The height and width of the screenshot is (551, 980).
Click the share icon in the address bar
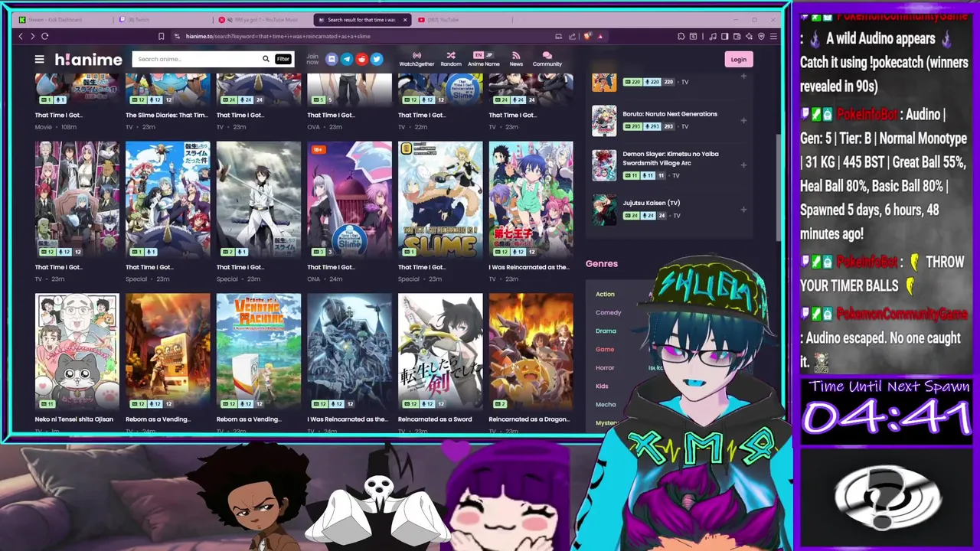pyautogui.click(x=571, y=36)
